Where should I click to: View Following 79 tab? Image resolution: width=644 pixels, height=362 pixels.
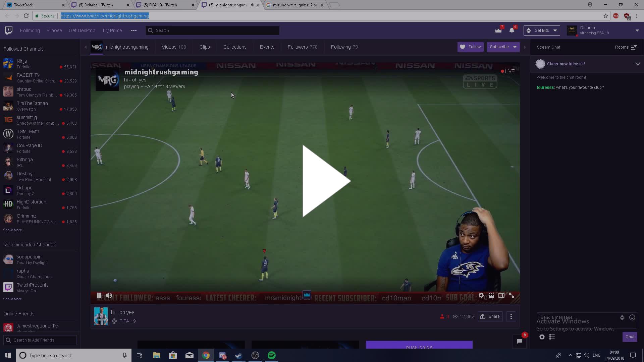(344, 47)
